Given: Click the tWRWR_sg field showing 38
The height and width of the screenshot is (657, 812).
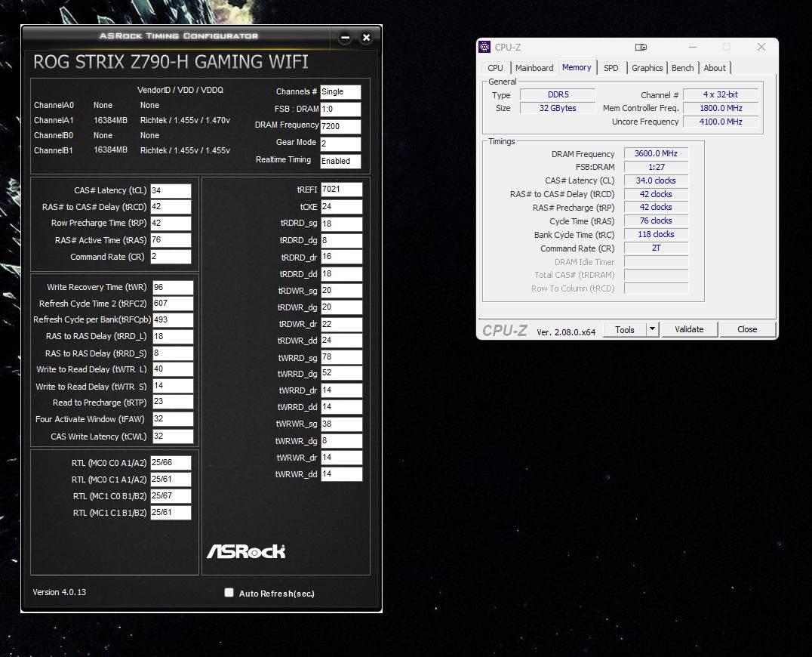Looking at the screenshot, I should click(342, 424).
